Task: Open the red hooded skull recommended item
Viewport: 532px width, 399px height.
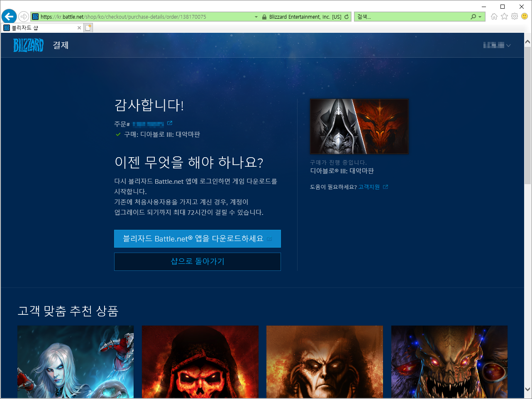Action: [200, 362]
